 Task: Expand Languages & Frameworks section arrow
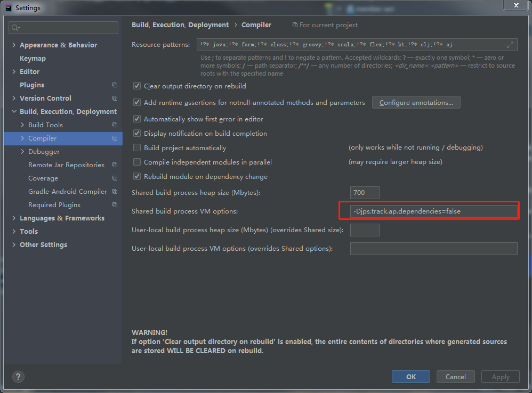point(14,218)
